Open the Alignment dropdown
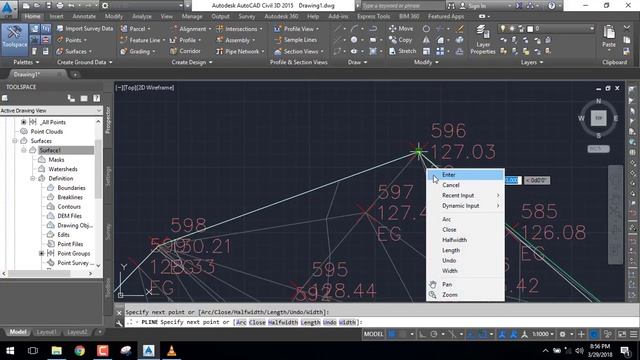Screen dimensions: 640x360 (191, 29)
